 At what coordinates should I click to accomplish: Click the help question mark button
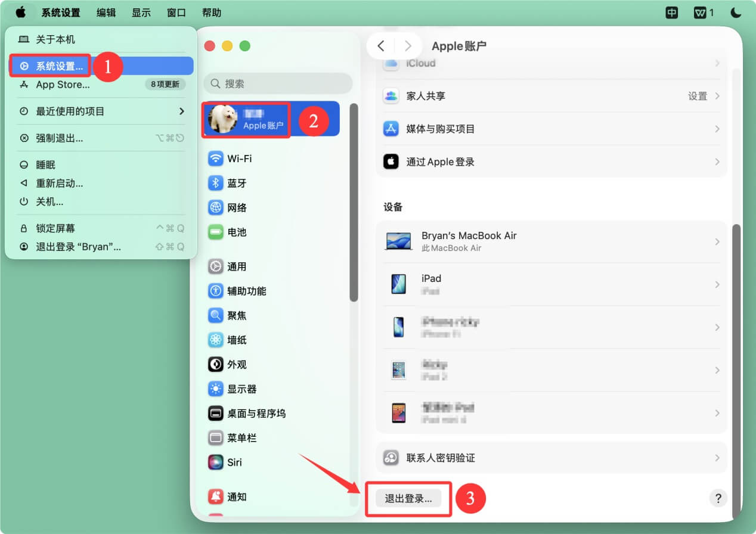click(x=718, y=498)
